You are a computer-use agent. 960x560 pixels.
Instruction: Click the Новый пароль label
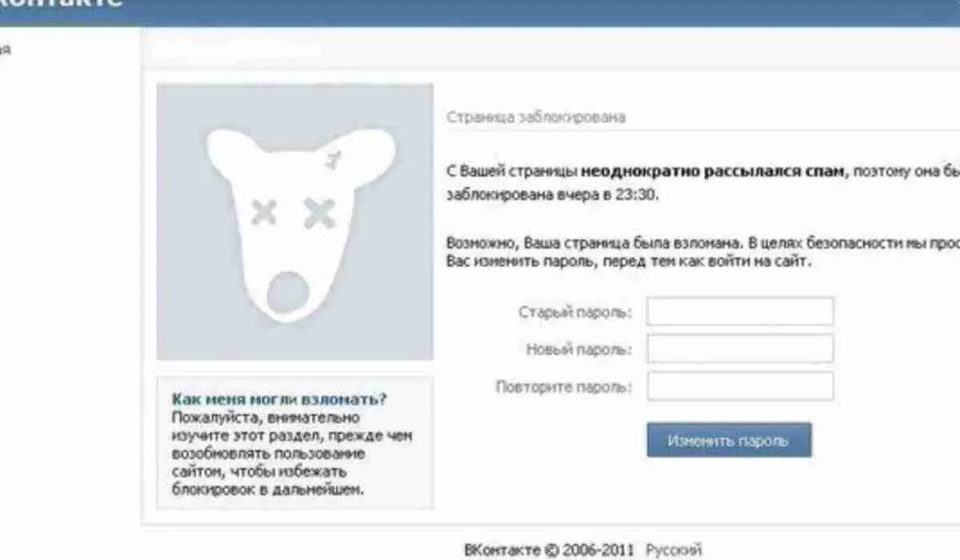579,350
